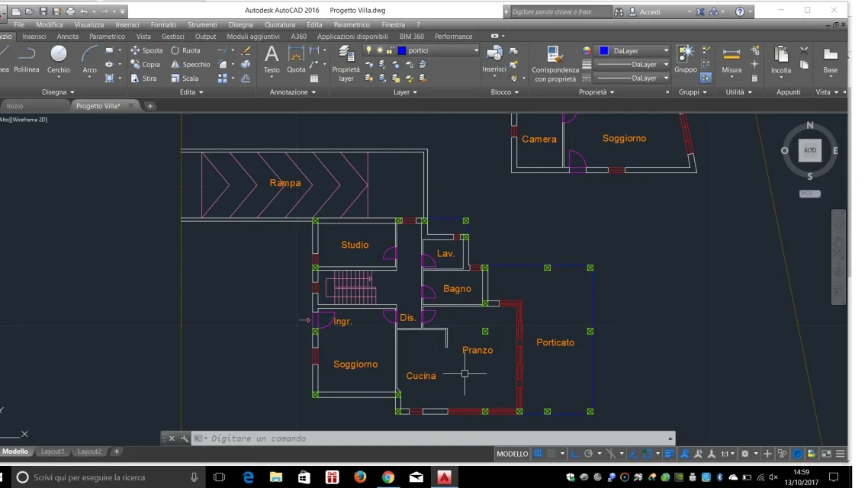Expand the Blocco panel
The height and width of the screenshot is (488, 868).
[505, 91]
